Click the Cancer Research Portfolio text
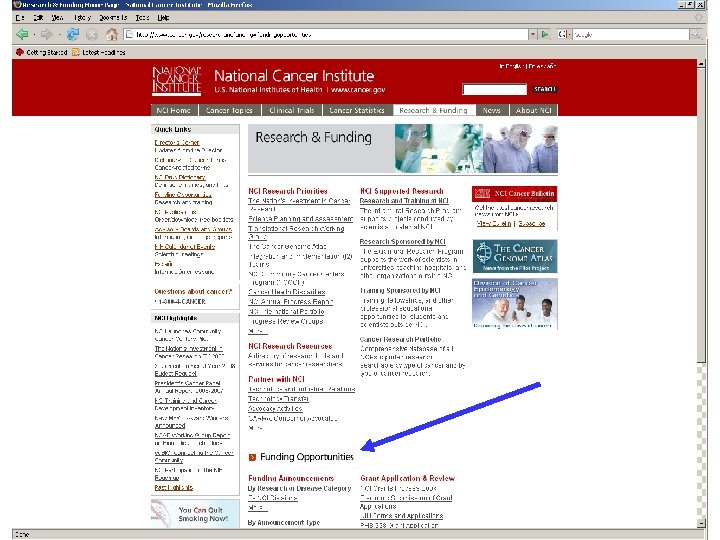Image resolution: width=720 pixels, height=540 pixels. (x=401, y=339)
